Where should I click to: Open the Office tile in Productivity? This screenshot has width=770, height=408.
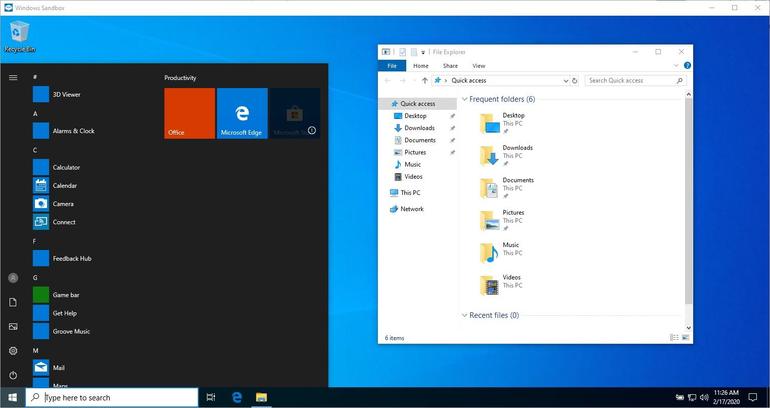pyautogui.click(x=190, y=113)
